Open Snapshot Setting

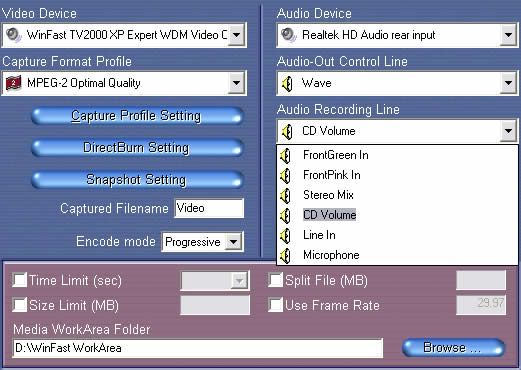point(137,180)
